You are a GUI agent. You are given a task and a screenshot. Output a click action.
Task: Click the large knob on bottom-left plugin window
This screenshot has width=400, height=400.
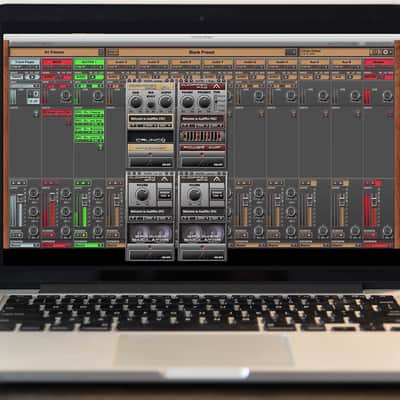142,195
